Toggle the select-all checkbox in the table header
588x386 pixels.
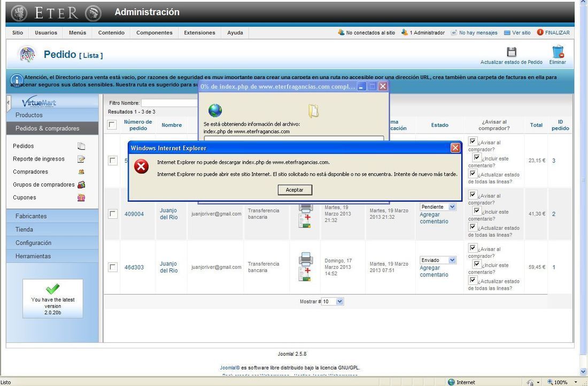112,125
